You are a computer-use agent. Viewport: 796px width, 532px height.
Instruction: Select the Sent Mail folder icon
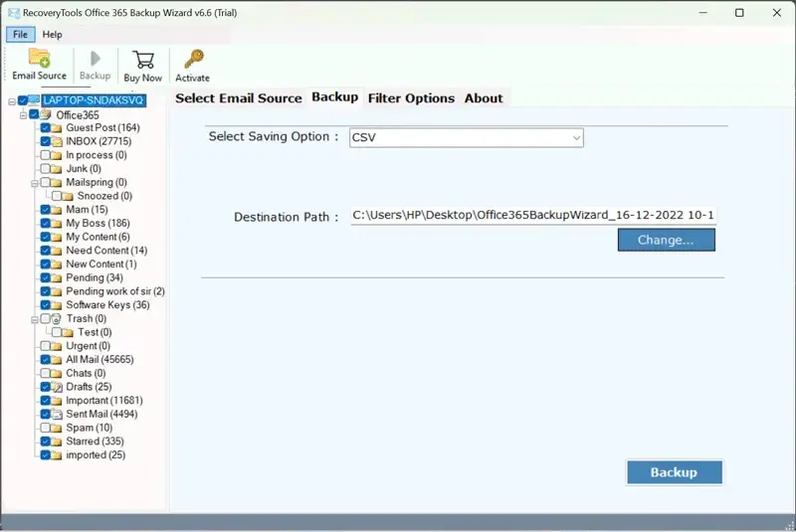57,414
